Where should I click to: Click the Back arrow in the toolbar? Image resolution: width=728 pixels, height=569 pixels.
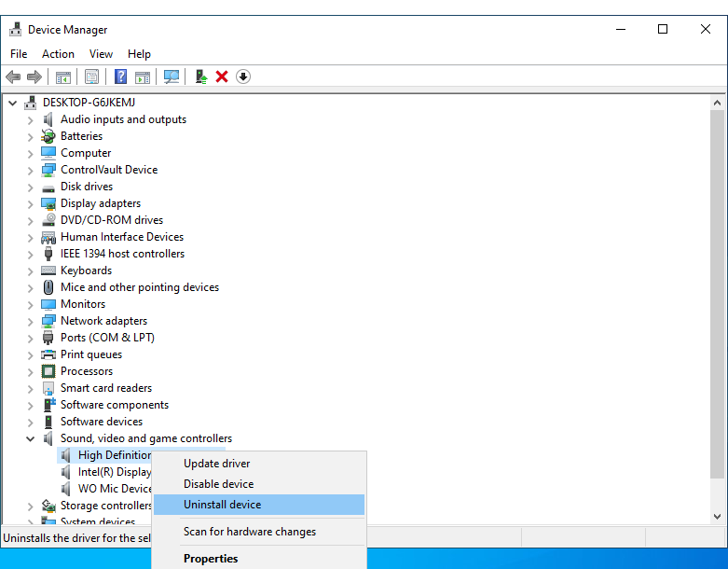(x=13, y=76)
